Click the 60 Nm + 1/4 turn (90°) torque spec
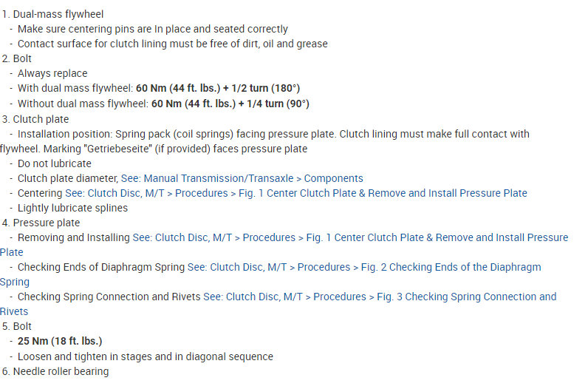This screenshot has height=389, width=588. click(x=230, y=103)
